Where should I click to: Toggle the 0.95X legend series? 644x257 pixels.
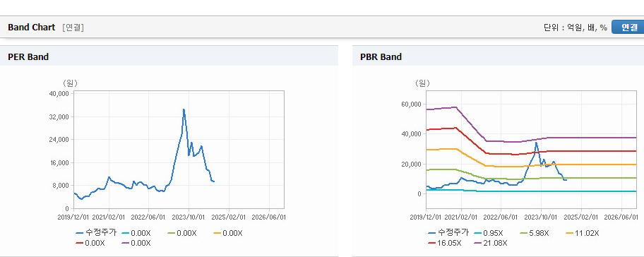[x=489, y=233]
